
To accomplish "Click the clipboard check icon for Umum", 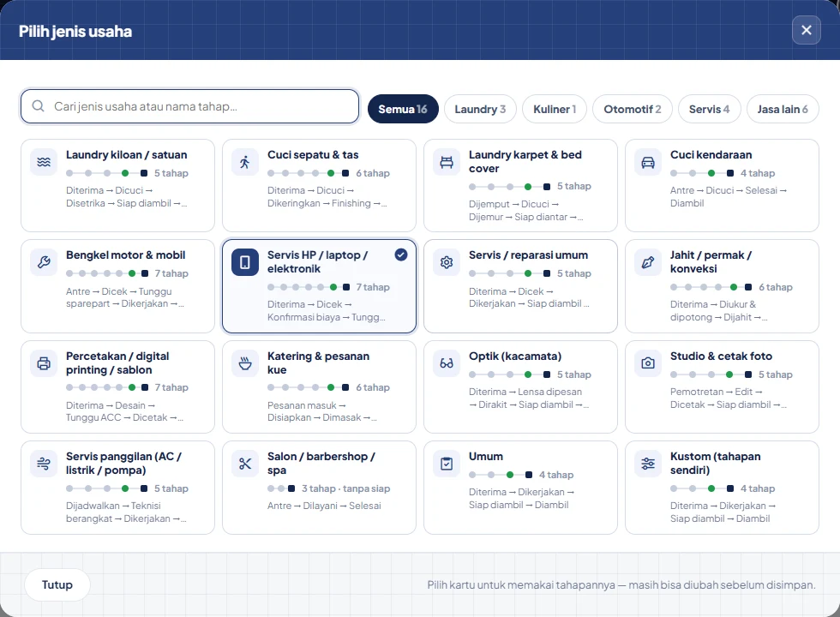I will [x=447, y=464].
